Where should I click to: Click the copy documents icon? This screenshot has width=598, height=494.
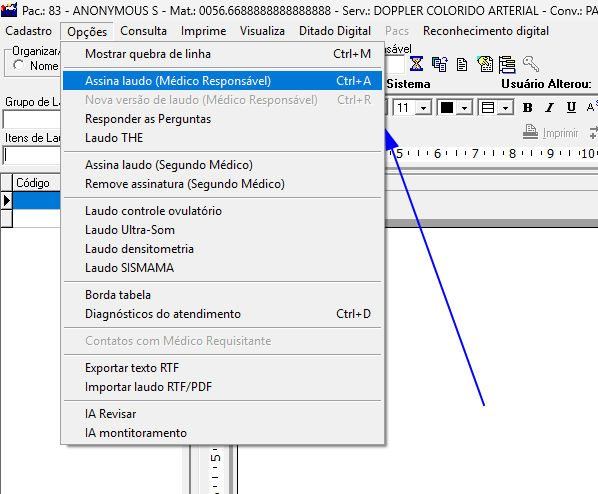click(439, 64)
